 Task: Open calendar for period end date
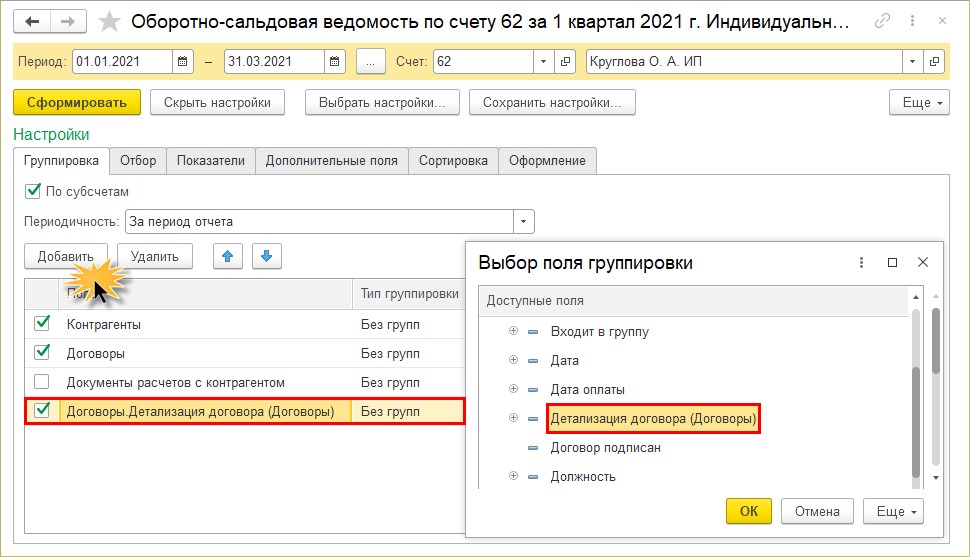coord(336,62)
